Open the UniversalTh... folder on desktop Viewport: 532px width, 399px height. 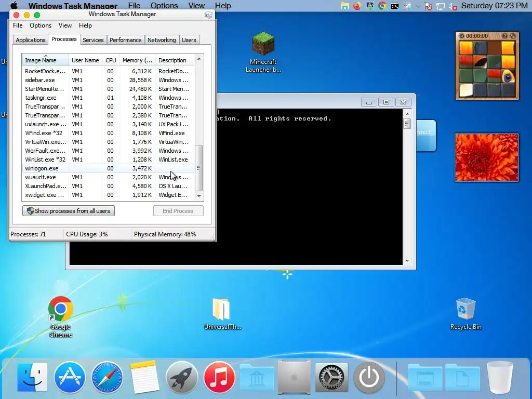point(222,314)
